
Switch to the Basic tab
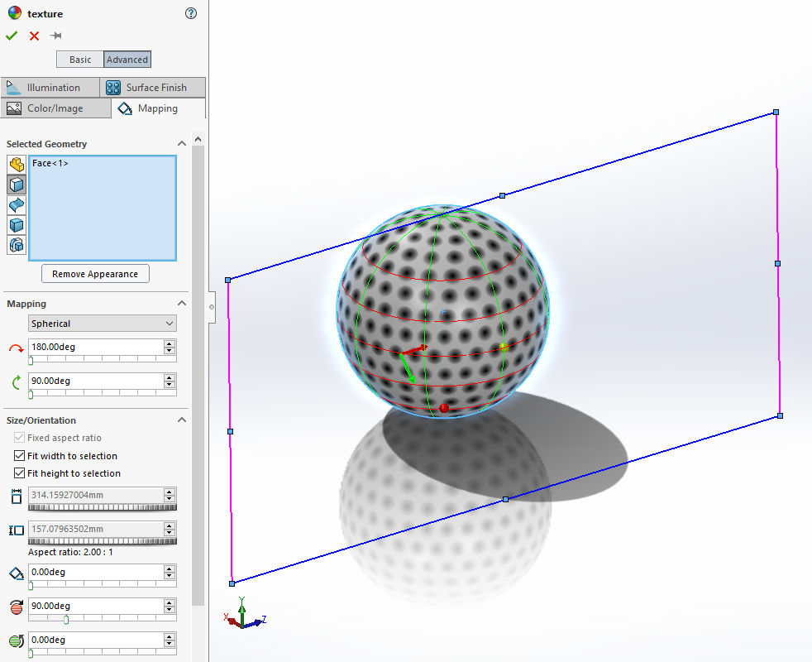pyautogui.click(x=79, y=59)
